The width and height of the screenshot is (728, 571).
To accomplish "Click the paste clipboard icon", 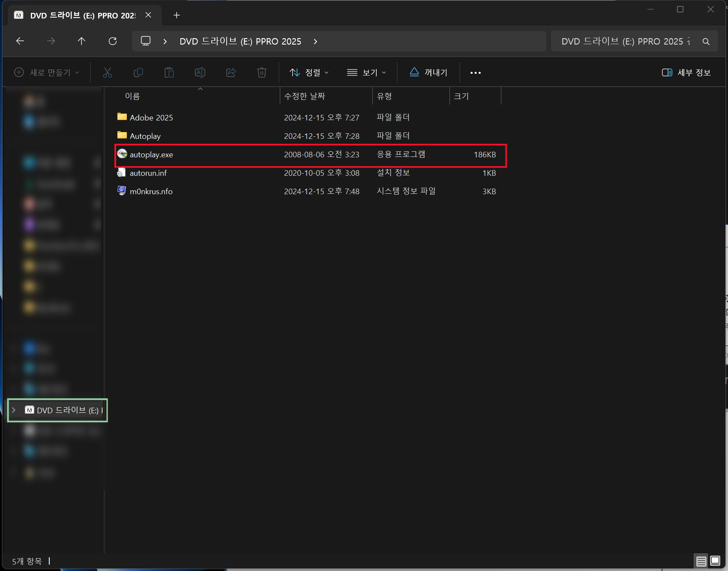I will (x=169, y=72).
